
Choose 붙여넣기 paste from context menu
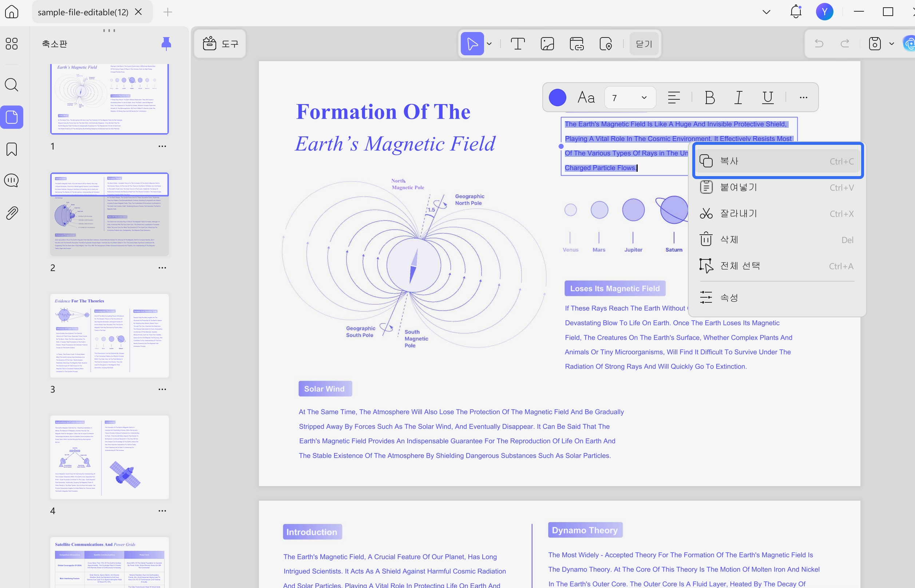(x=777, y=187)
